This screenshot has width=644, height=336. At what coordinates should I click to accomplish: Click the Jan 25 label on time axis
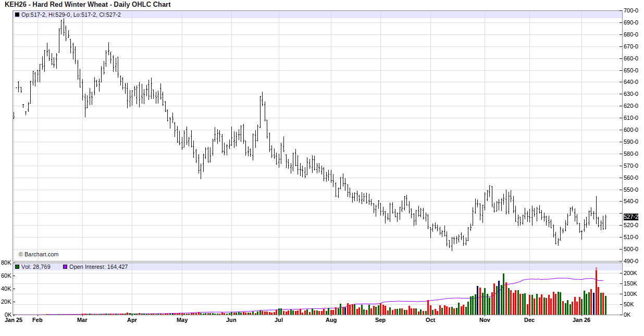(x=13, y=320)
